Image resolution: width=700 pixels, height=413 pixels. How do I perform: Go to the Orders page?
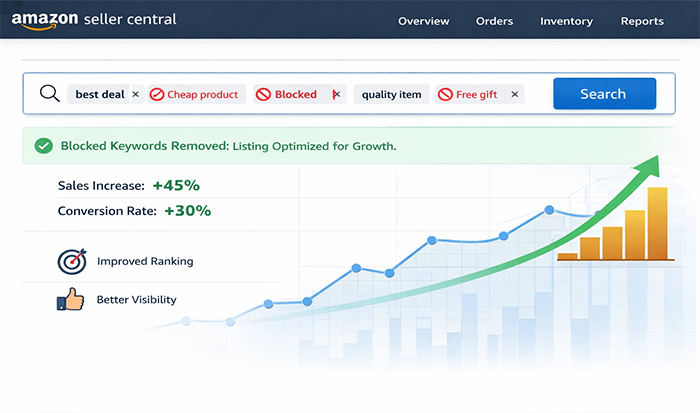pyautogui.click(x=494, y=21)
